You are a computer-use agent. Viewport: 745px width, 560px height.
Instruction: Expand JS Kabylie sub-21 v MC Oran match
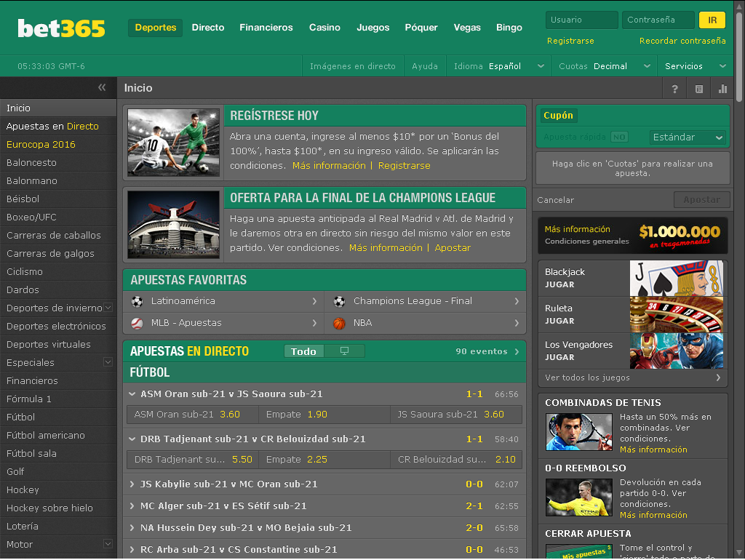[132, 484]
